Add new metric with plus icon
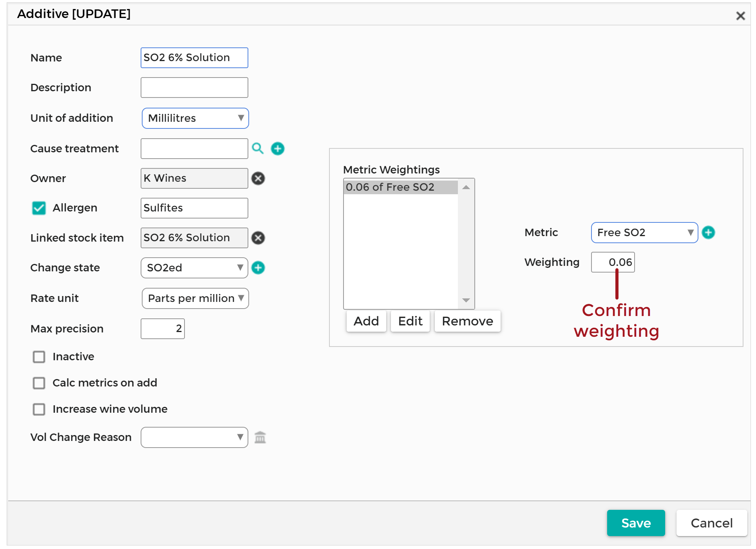 708,233
